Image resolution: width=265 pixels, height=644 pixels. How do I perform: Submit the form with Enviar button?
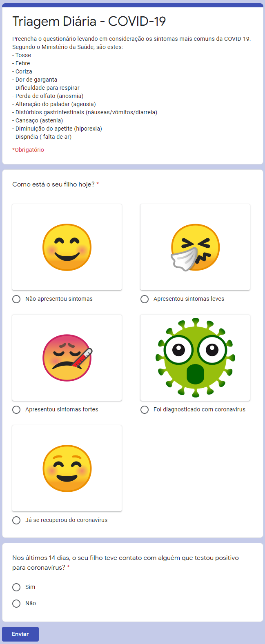[20, 634]
